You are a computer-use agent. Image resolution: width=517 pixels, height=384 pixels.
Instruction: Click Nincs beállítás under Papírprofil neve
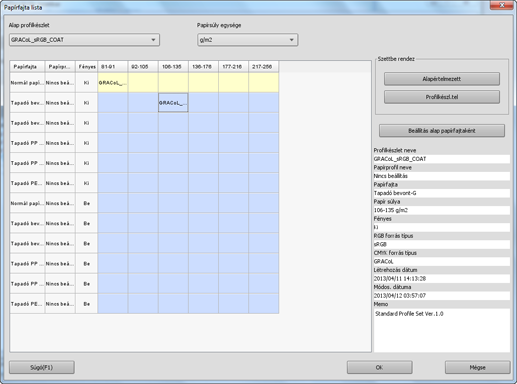[x=442, y=176]
